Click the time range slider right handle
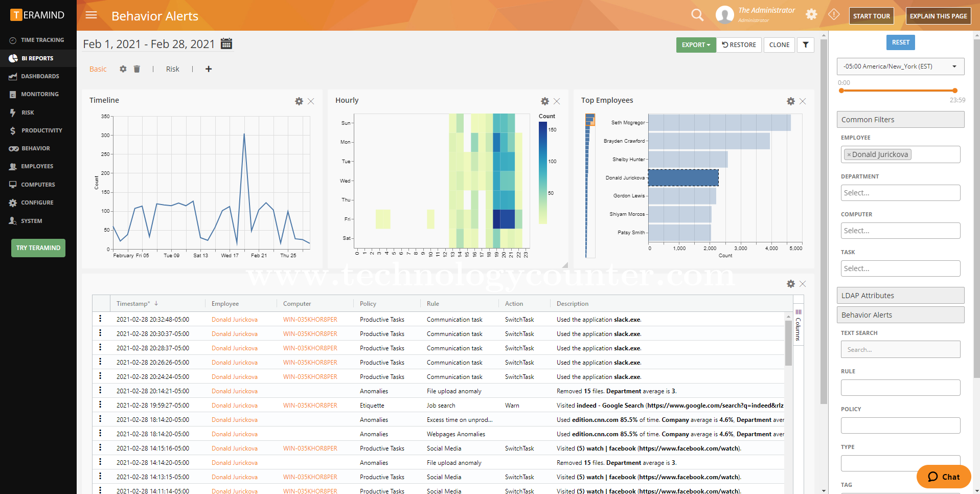 pos(954,91)
